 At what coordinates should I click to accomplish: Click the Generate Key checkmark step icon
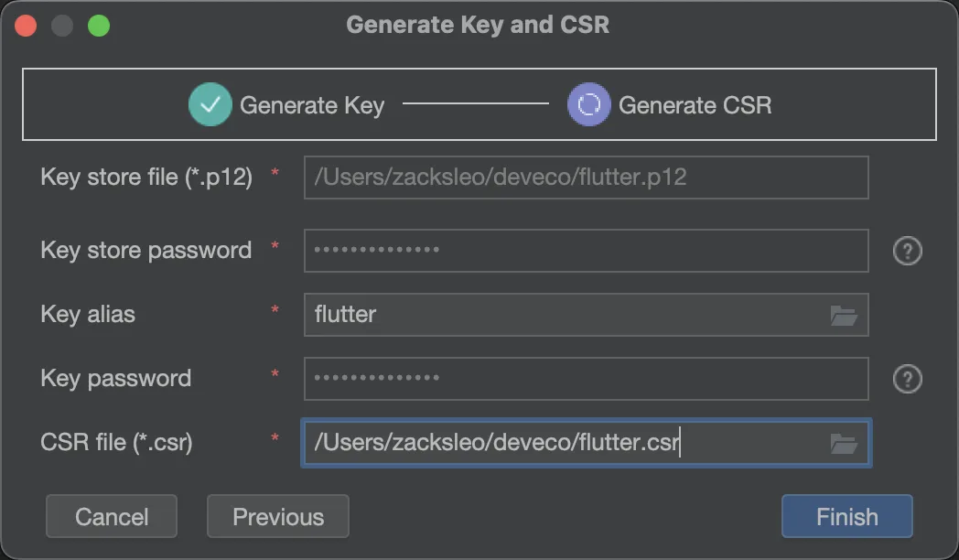pos(210,104)
